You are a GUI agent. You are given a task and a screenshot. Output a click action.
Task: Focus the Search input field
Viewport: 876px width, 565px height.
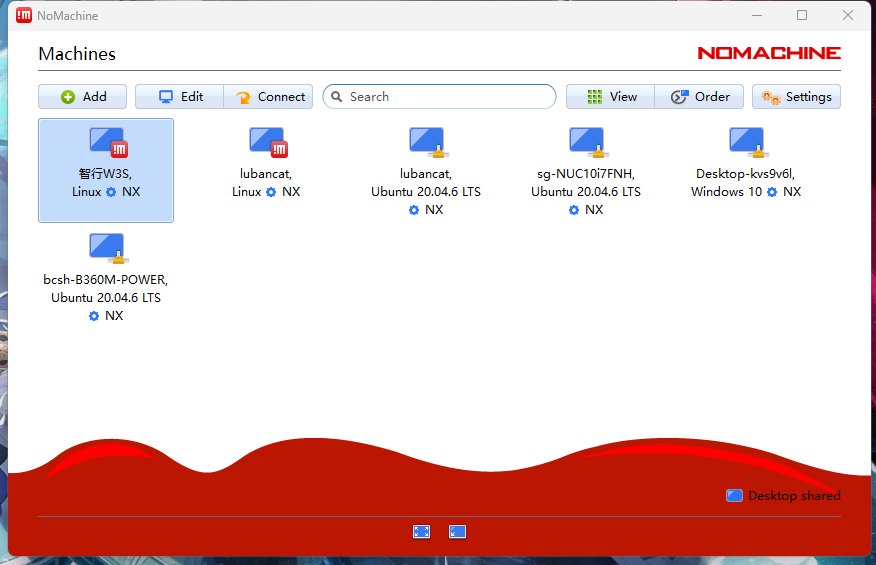tap(439, 97)
